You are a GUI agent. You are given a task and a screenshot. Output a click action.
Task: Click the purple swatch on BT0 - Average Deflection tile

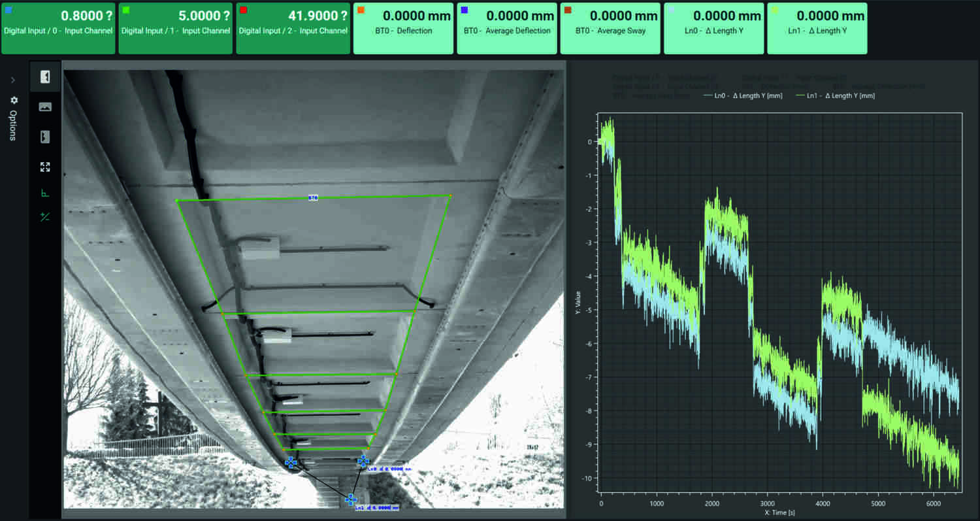click(x=464, y=10)
